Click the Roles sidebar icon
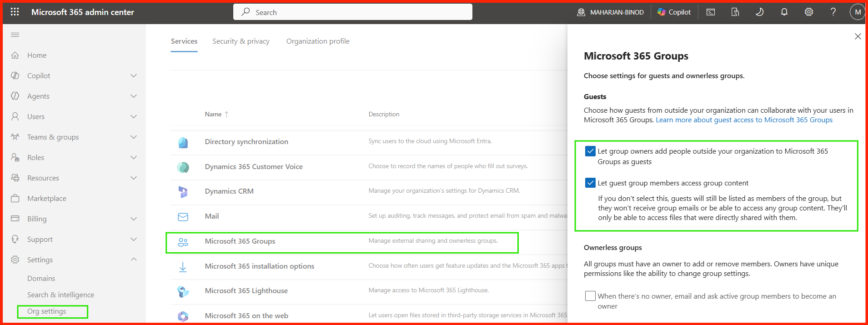This screenshot has width=868, height=325. click(15, 157)
